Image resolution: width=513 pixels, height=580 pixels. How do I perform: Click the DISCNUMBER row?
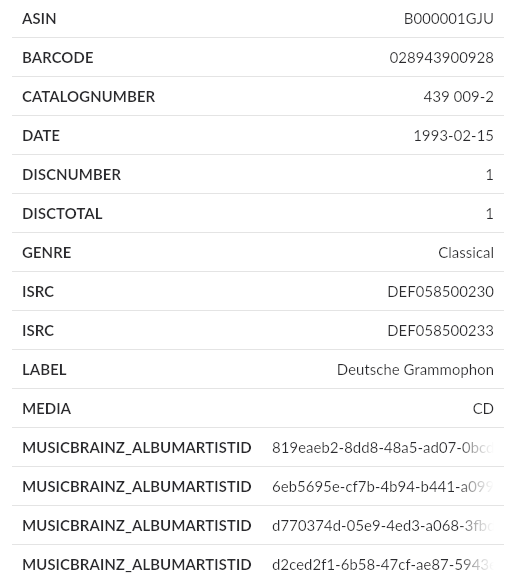point(258,175)
